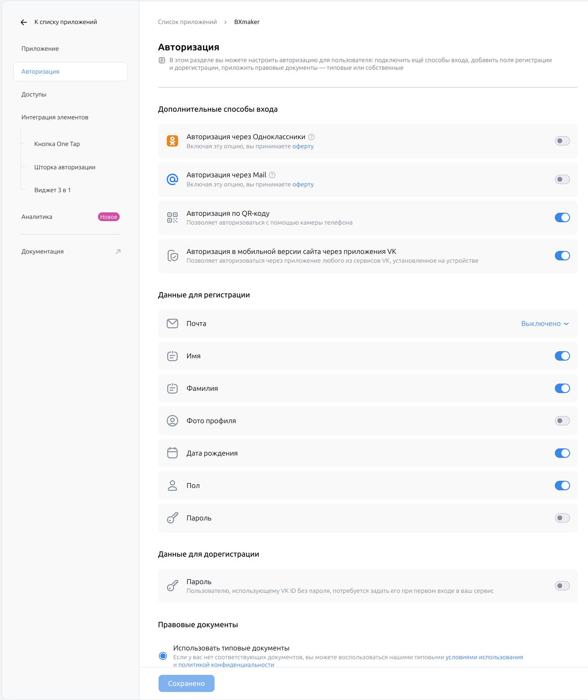This screenshot has height=700, width=588.
Task: Open the Доступы section in sidebar
Action: [x=34, y=95]
